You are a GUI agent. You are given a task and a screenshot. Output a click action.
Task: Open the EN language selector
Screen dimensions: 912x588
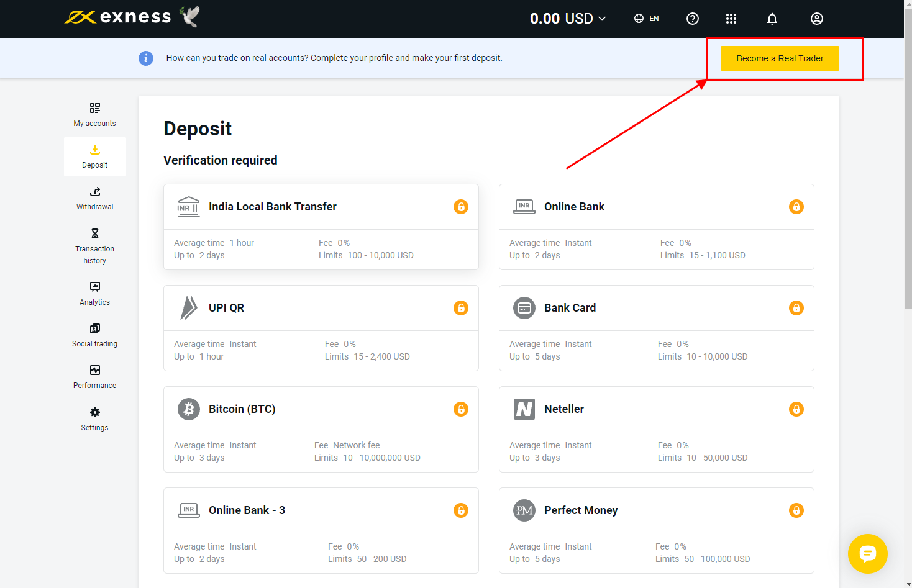[646, 19]
